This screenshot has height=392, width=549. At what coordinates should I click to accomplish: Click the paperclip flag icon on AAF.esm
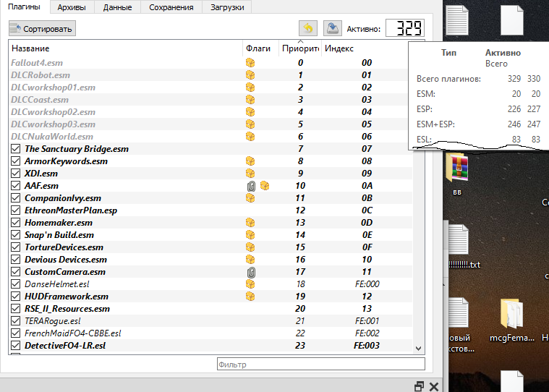pyautogui.click(x=251, y=186)
